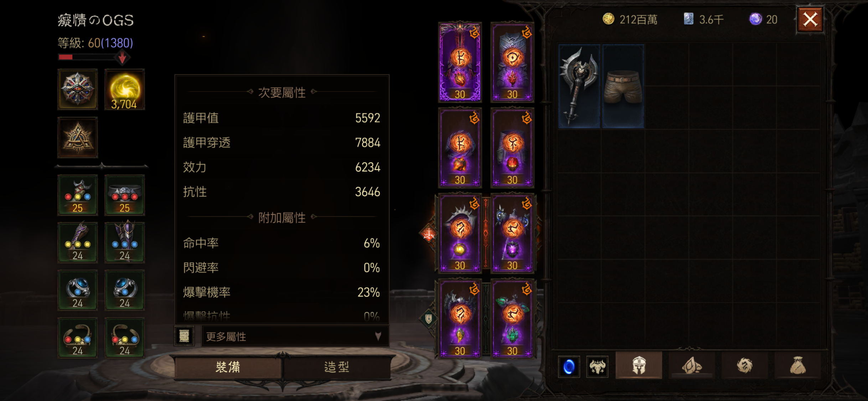Select the brown leather pants item

pos(623,86)
